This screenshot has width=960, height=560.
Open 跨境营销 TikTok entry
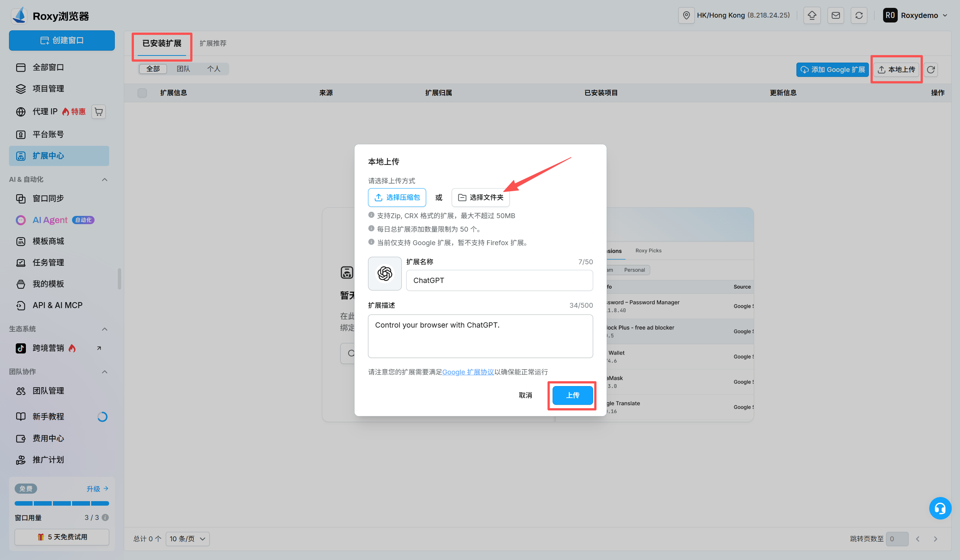[59, 348]
